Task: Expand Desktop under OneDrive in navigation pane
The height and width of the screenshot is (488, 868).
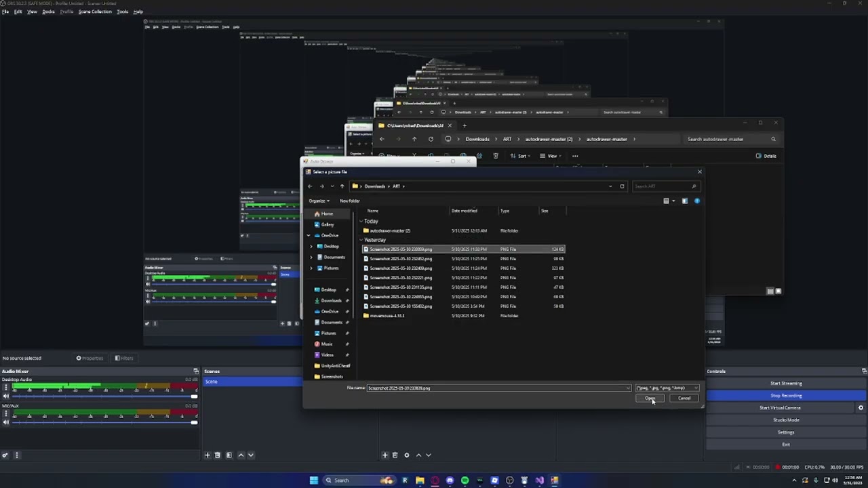Action: 311,247
